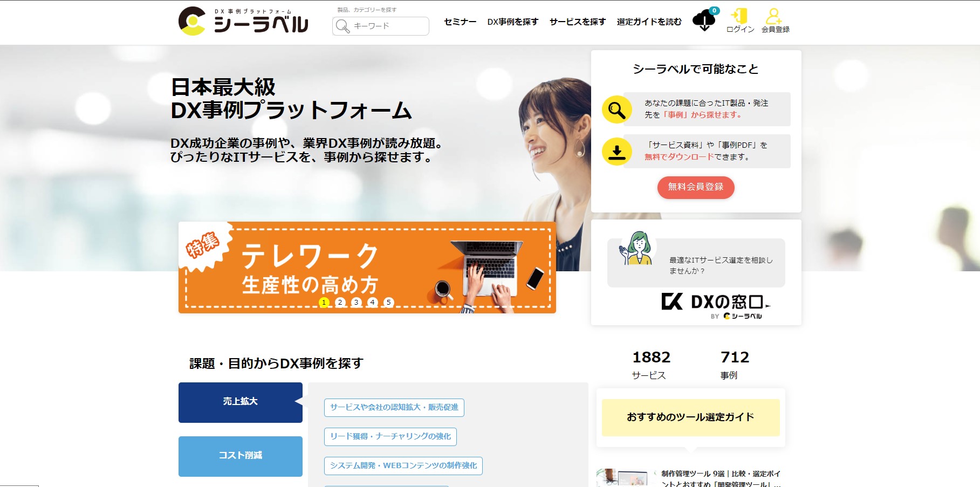980x487 pixels.
Task: Click the 最適なITサービス選定を相談しませんか？ box
Action: 696,263
